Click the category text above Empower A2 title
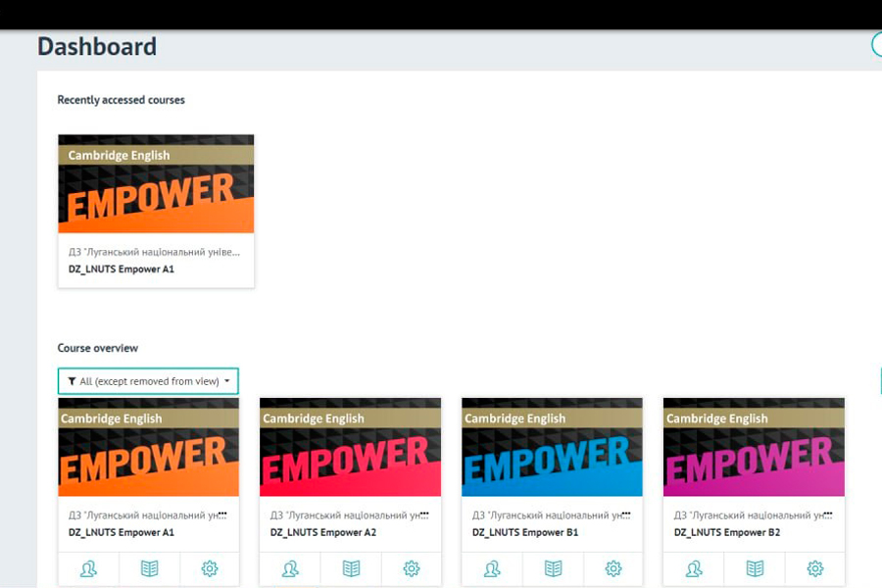 click(x=349, y=515)
